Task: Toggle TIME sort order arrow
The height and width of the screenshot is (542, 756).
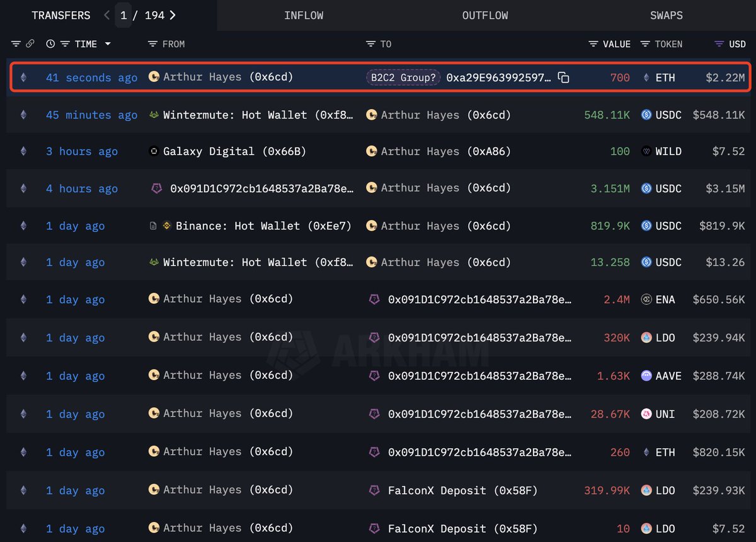Action: click(x=108, y=43)
